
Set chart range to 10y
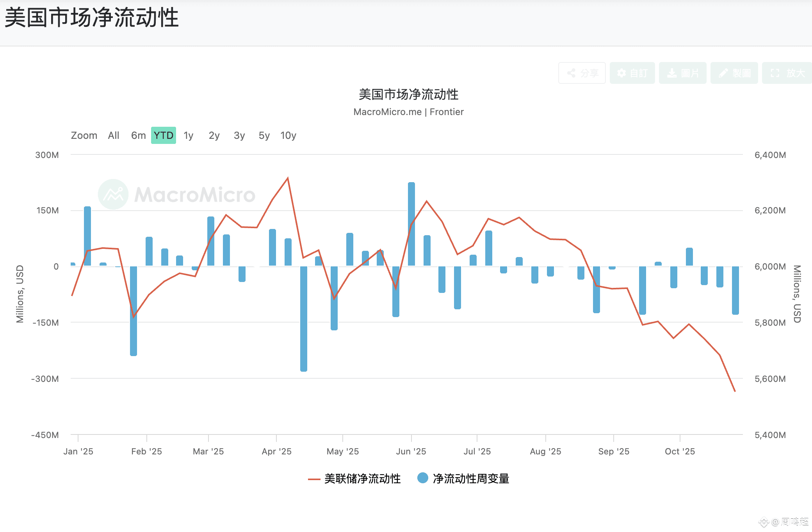click(288, 135)
